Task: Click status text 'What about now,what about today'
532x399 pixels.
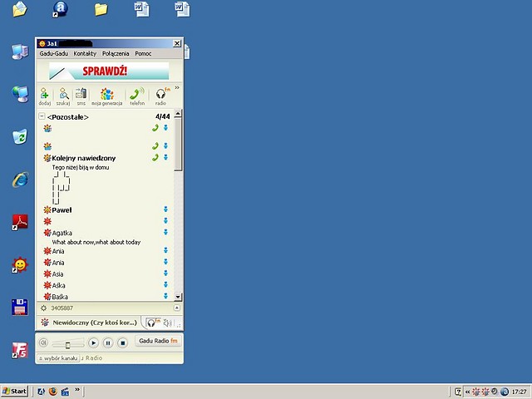Action: coord(96,242)
